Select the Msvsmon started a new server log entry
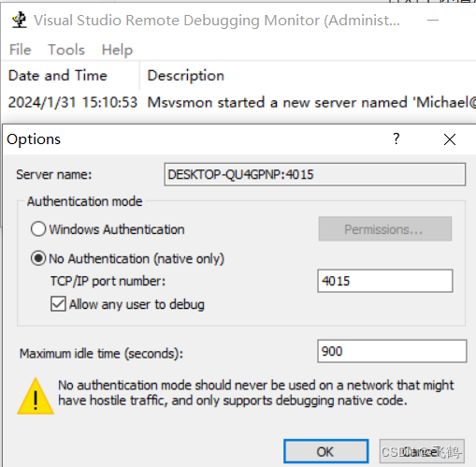 point(238,103)
